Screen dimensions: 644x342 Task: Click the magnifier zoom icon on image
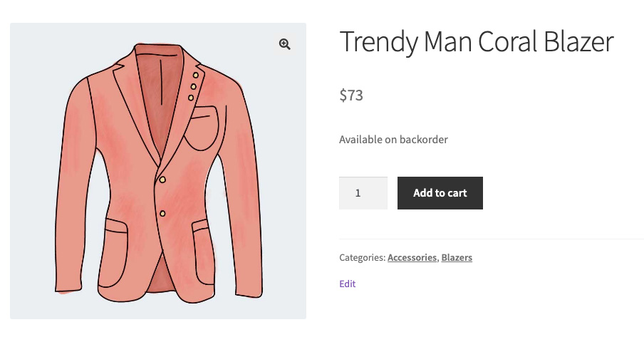[285, 44]
